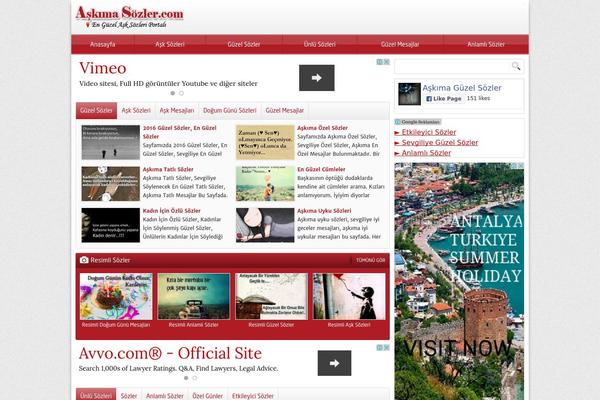The width and height of the screenshot is (600, 400).
Task: Open the En Güzel Cümleler article title
Action: [x=321, y=169]
